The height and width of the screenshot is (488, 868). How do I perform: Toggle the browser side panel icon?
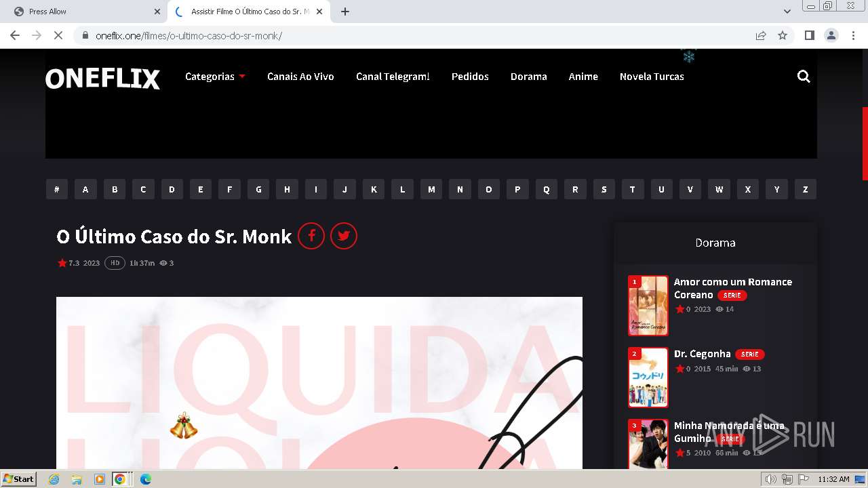[x=809, y=35]
